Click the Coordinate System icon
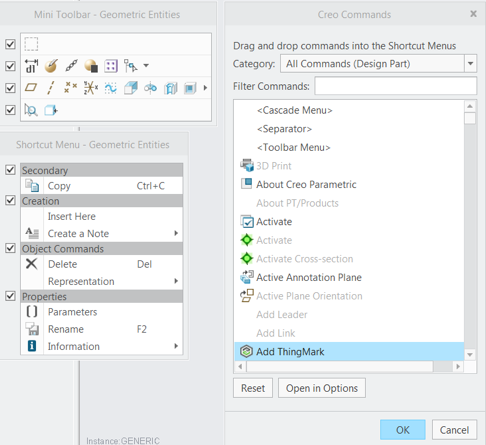 pyautogui.click(x=91, y=88)
